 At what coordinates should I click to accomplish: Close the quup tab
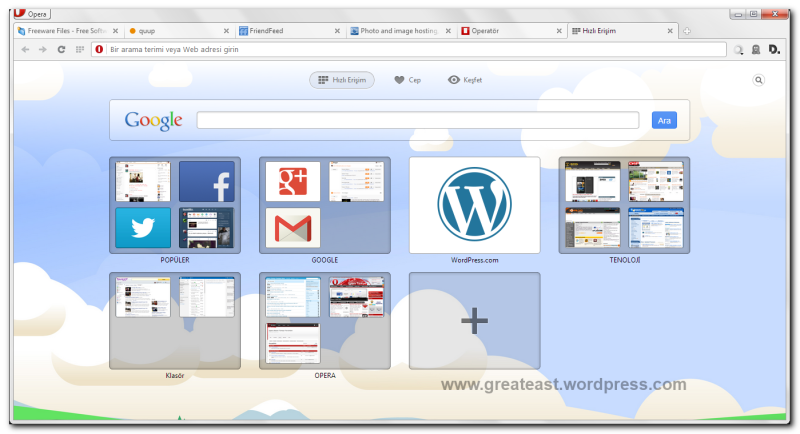click(x=226, y=32)
